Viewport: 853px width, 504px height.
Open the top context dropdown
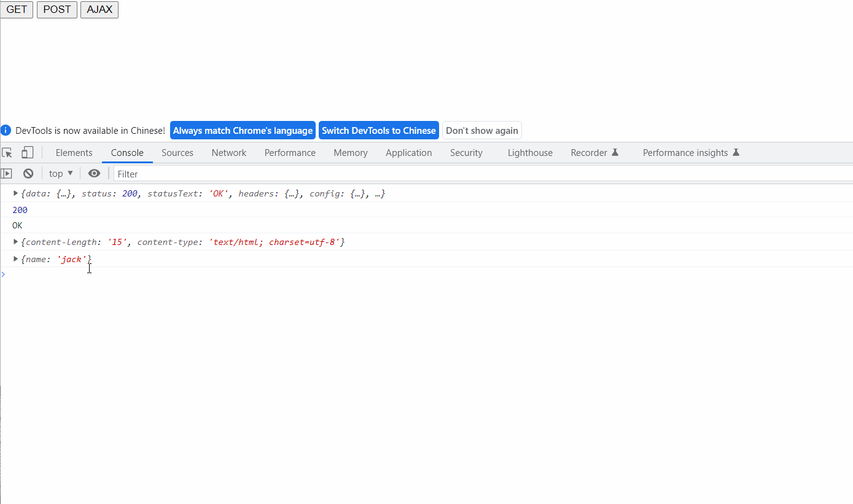[61, 174]
